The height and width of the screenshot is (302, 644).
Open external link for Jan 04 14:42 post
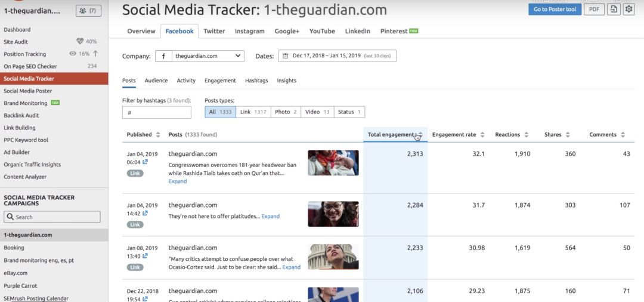coord(145,213)
